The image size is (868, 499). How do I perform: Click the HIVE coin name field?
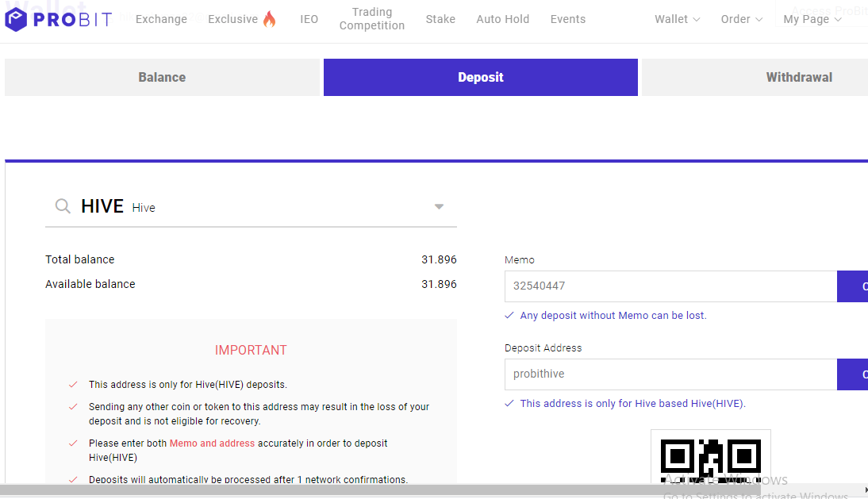[251, 207]
